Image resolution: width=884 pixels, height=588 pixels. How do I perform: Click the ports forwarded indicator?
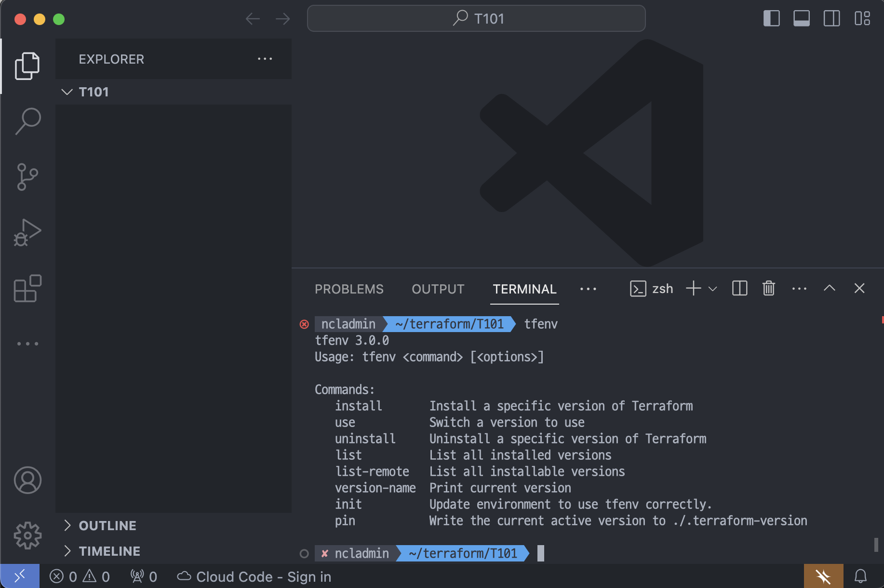coord(144,576)
